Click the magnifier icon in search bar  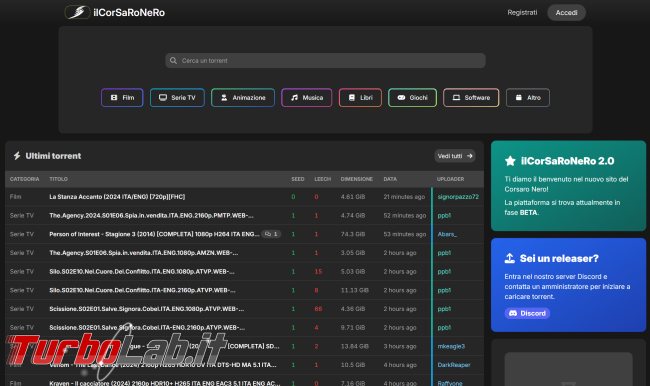point(173,61)
